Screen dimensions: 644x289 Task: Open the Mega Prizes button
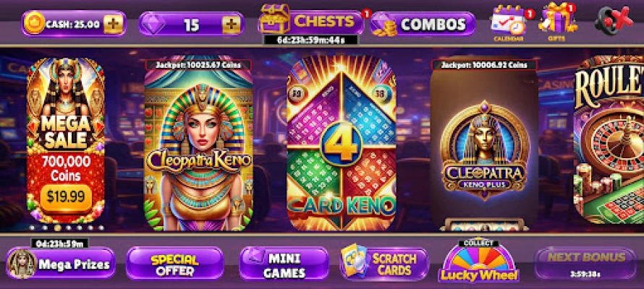(61, 263)
